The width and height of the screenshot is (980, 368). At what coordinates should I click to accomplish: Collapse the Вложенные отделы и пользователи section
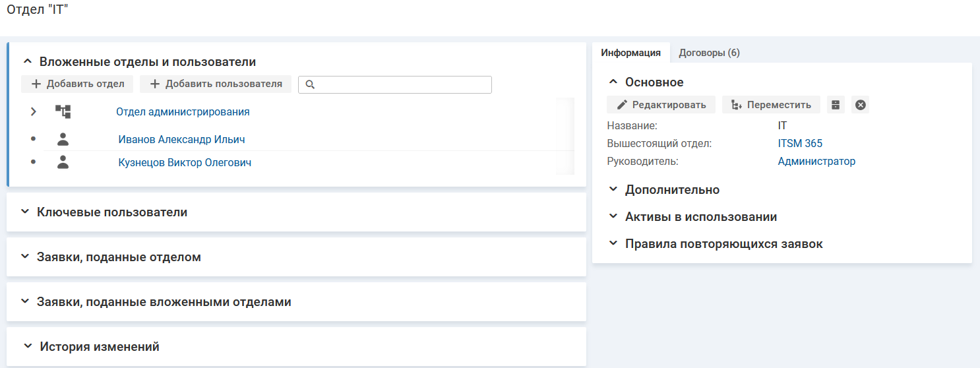tap(28, 61)
